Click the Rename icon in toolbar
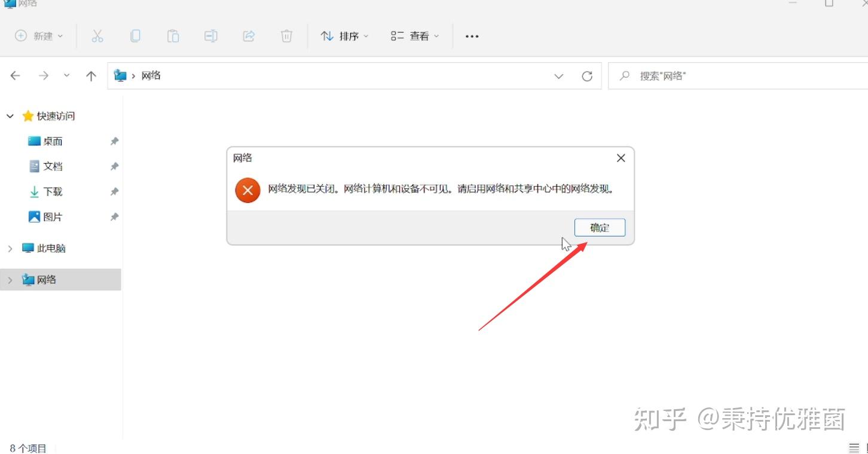This screenshot has height=454, width=868. tap(210, 36)
